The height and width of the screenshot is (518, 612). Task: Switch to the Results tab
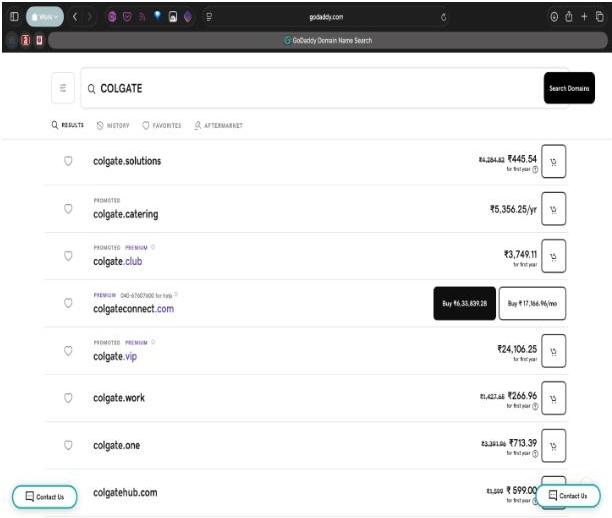68,125
